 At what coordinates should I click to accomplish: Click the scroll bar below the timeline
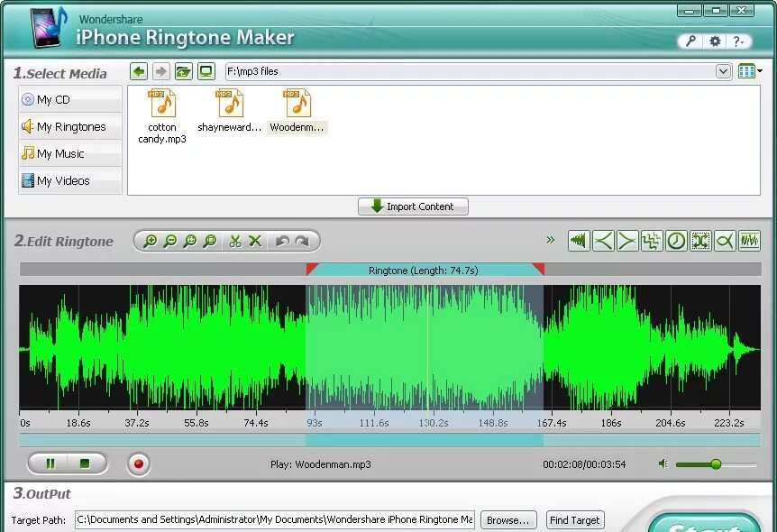(389, 440)
